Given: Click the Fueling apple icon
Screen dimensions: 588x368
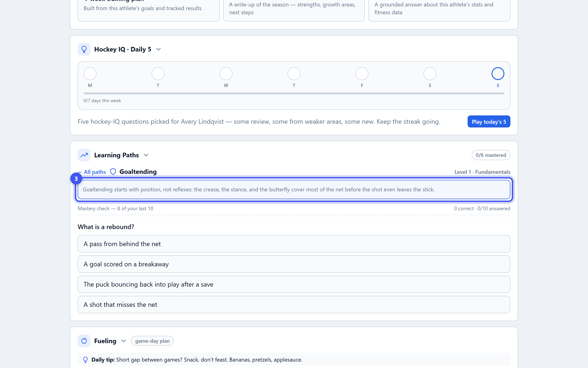Looking at the screenshot, I should point(84,341).
